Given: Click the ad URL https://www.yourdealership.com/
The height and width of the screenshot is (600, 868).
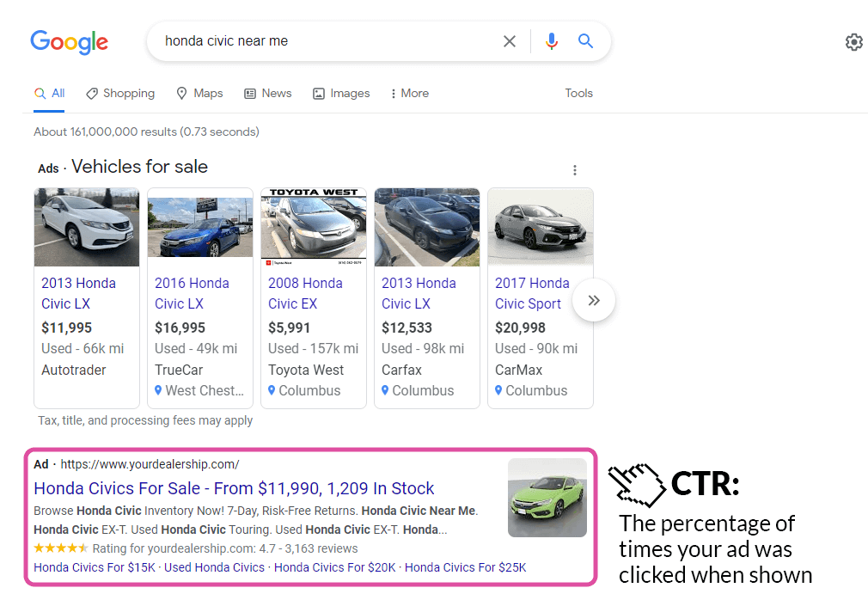Looking at the screenshot, I should click(x=150, y=464).
